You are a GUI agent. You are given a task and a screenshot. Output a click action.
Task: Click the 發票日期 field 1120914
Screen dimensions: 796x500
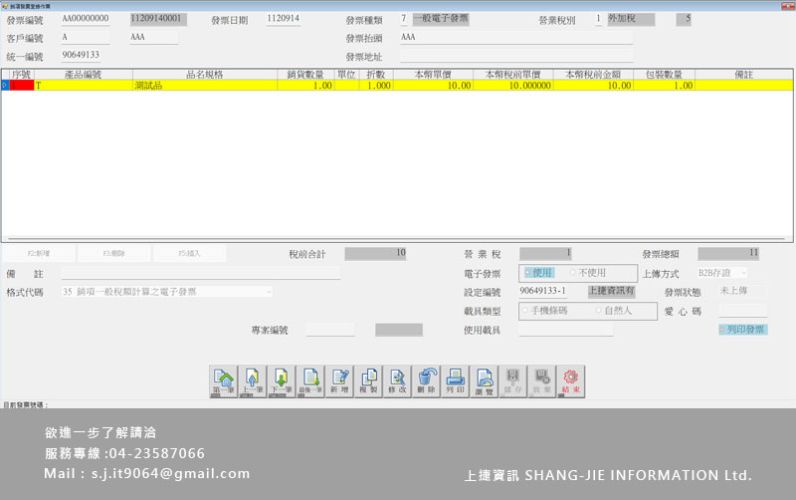283,19
